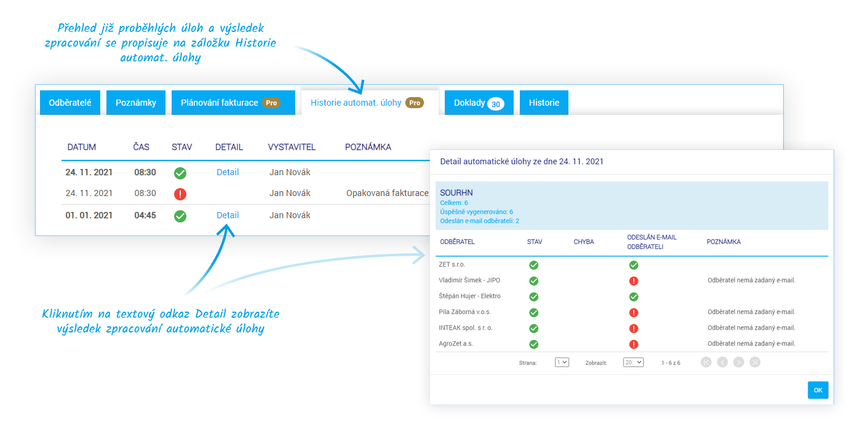This screenshot has height=437, width=868.
Task: Click previous page arrow in pagination
Action: coord(722,362)
